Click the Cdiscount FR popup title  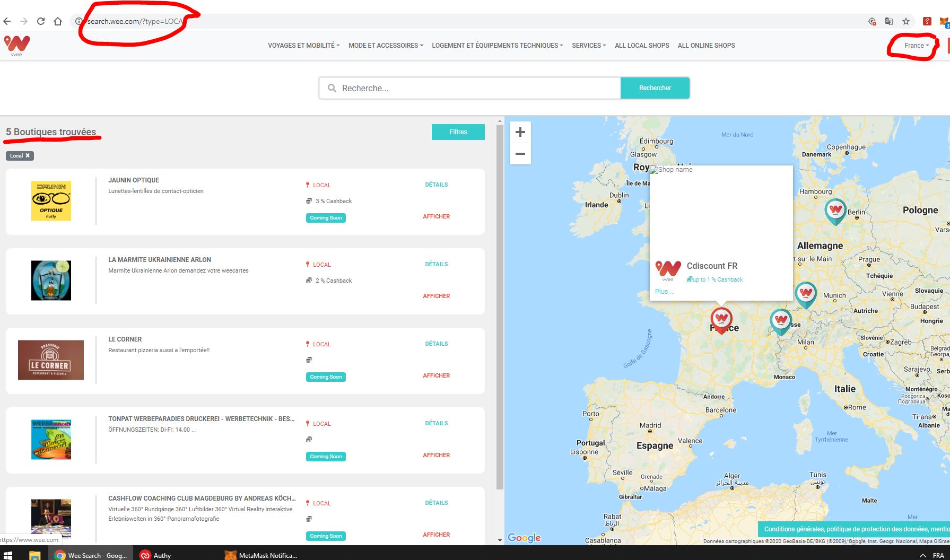pos(712,266)
